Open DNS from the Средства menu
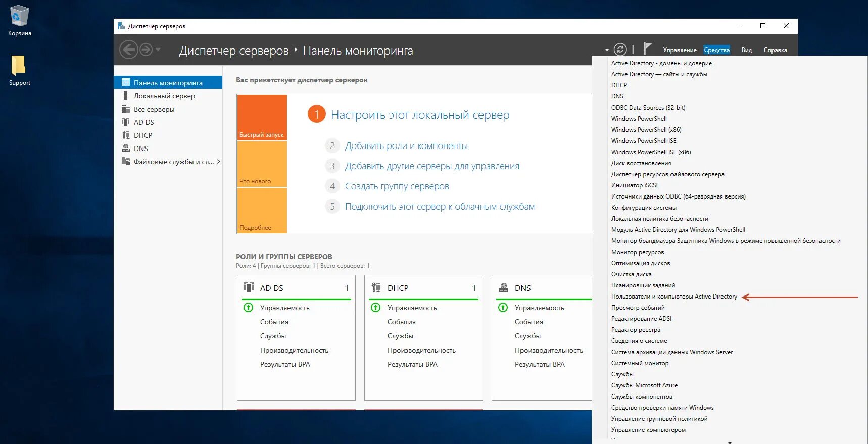The image size is (868, 444). point(617,96)
